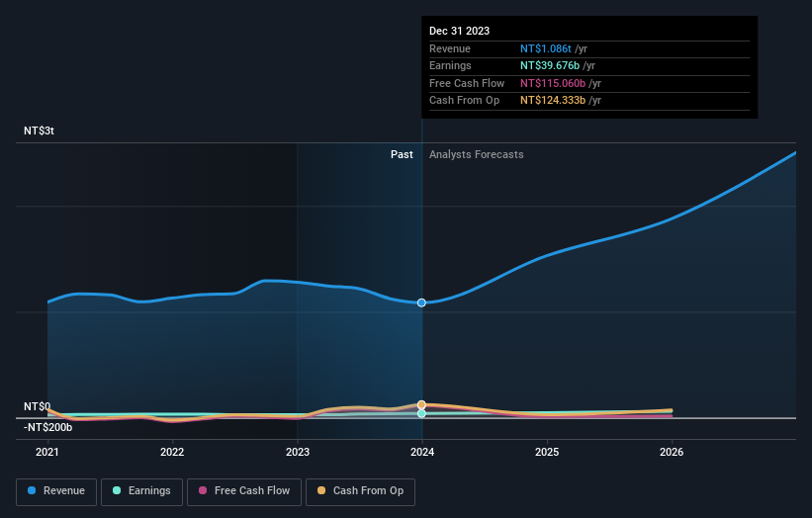Select the 2025 x-axis label
The image size is (812, 518).
(547, 453)
